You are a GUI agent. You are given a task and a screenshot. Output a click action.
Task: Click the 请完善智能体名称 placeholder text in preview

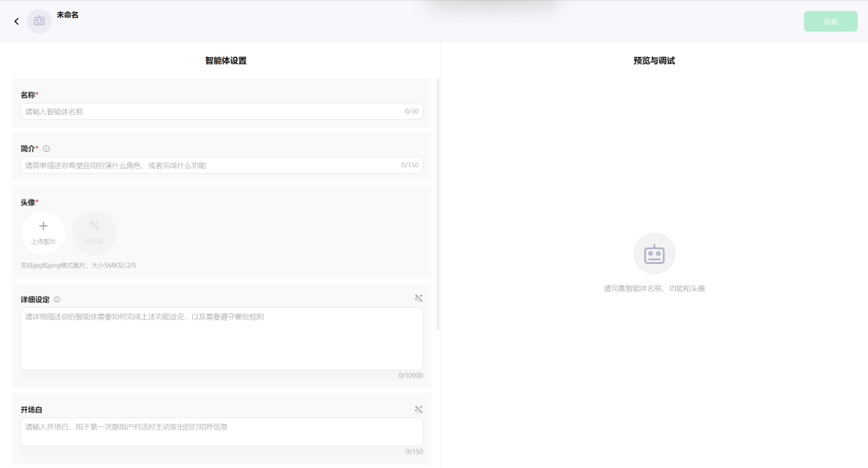(654, 288)
